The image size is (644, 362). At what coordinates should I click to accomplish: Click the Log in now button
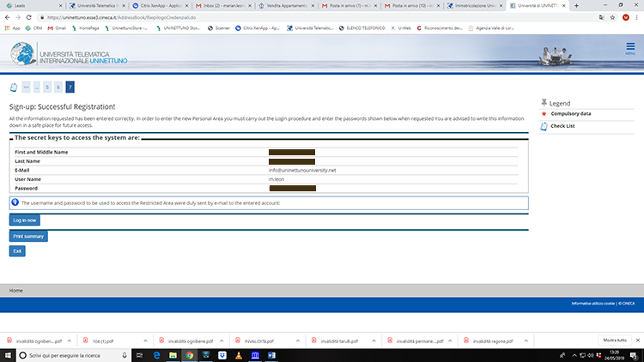(25, 220)
